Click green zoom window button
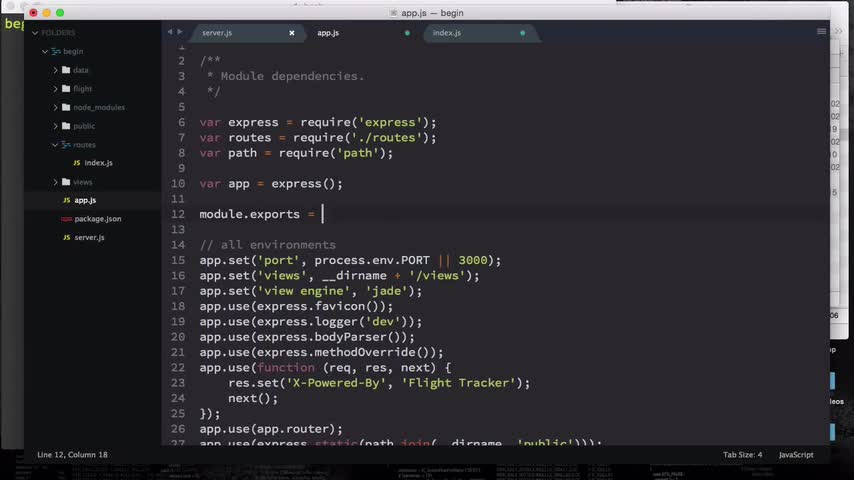The height and width of the screenshot is (480, 854). (x=60, y=13)
